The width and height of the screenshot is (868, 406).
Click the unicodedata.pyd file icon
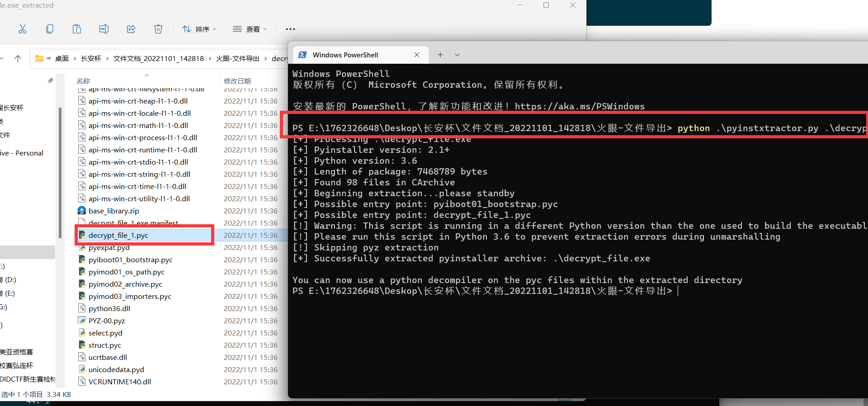[x=82, y=369]
